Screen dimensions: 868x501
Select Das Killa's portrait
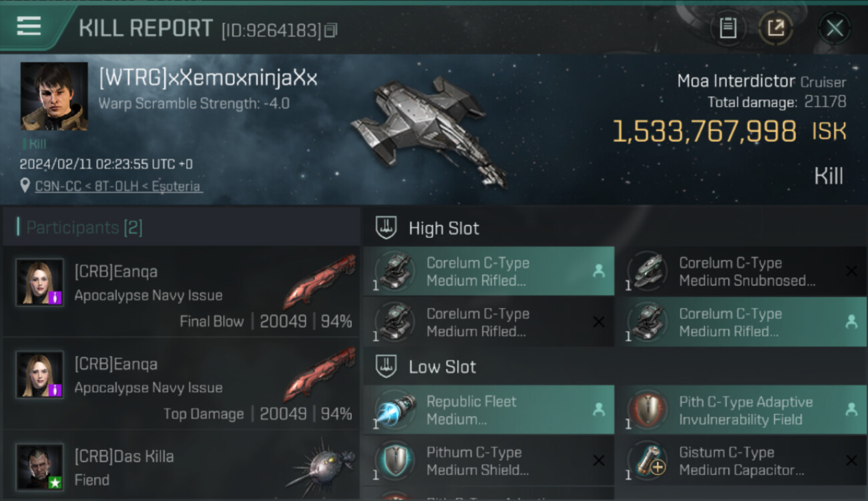(40, 466)
